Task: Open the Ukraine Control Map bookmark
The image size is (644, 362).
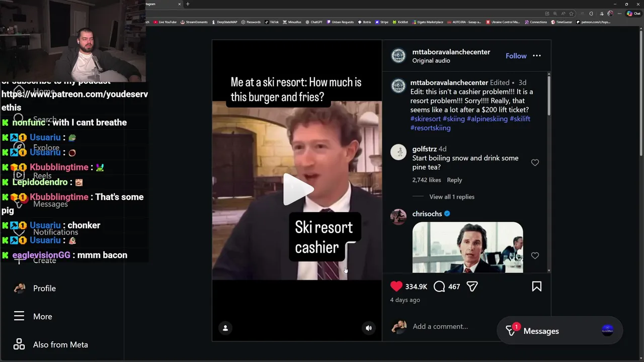Action: tap(503, 22)
